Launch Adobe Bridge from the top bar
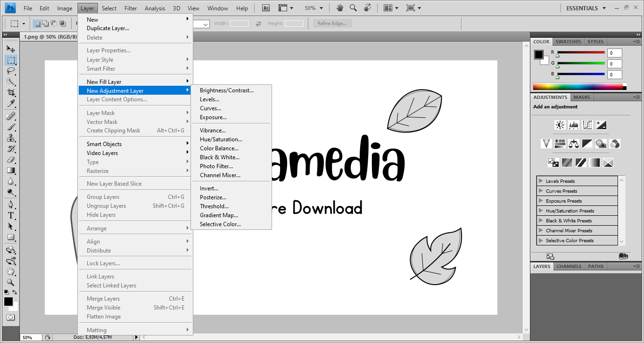This screenshot has width=644, height=343. [x=265, y=8]
